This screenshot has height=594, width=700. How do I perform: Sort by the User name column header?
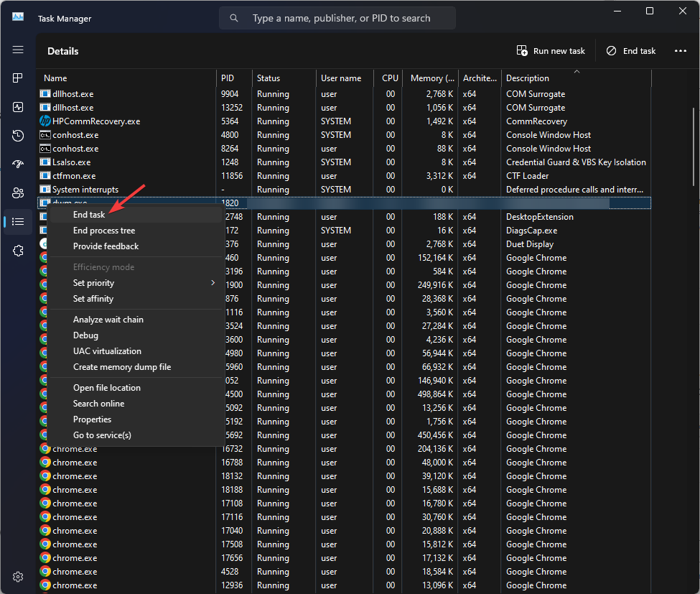pyautogui.click(x=345, y=78)
